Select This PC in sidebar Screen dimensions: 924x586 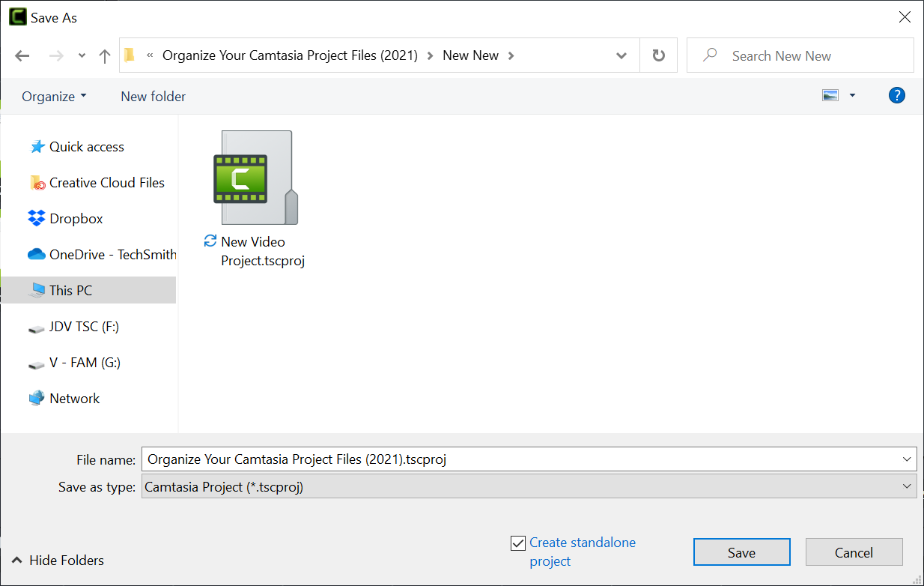(x=88, y=290)
